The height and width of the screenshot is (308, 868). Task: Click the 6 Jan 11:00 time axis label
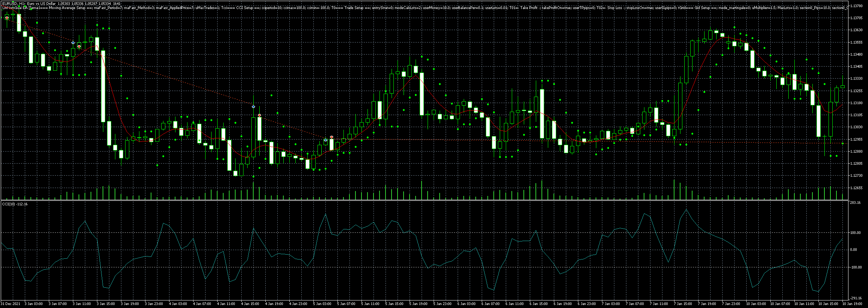click(x=514, y=303)
